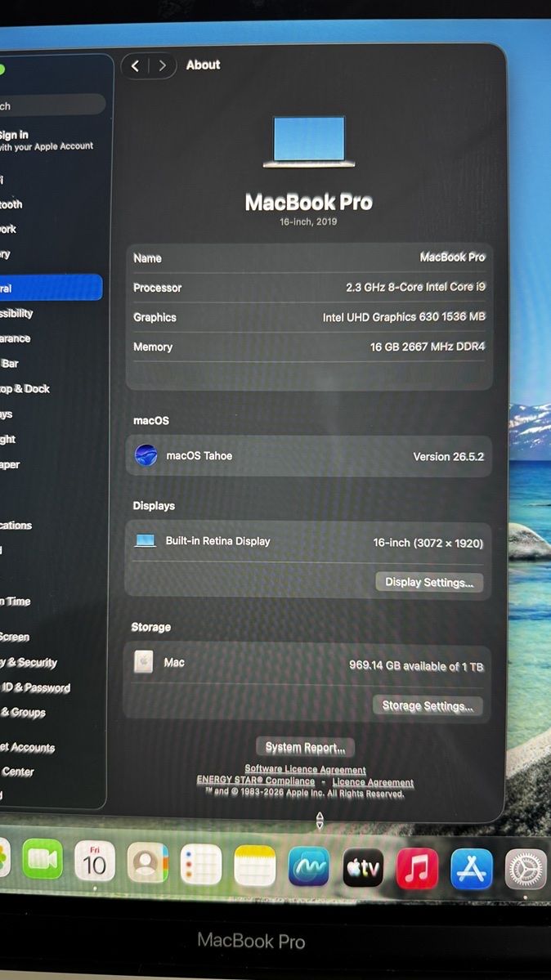Select Internet Accounts in the sidebar
Screen dimensions: 551x980
click(x=28, y=747)
